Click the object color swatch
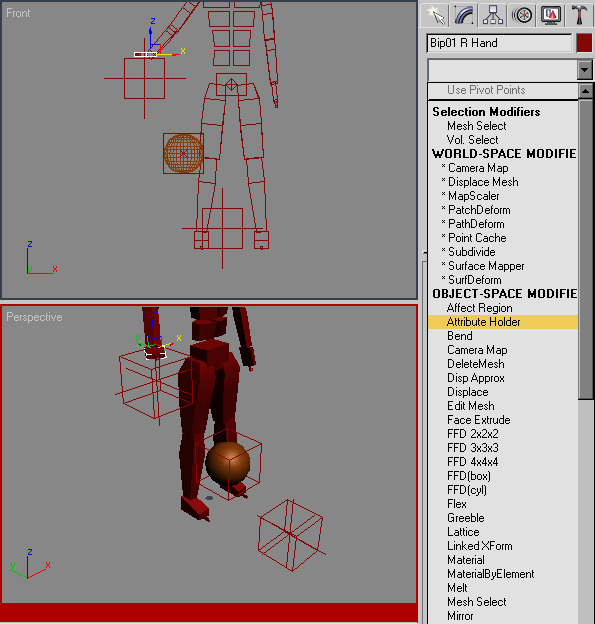The height and width of the screenshot is (624, 595). coord(584,43)
